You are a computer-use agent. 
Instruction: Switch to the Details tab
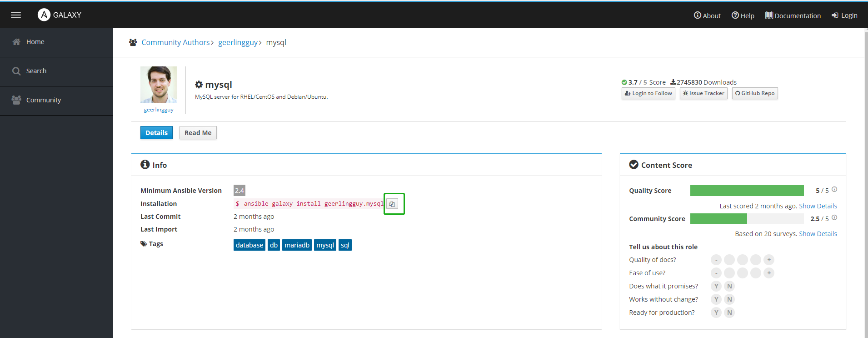coord(156,133)
